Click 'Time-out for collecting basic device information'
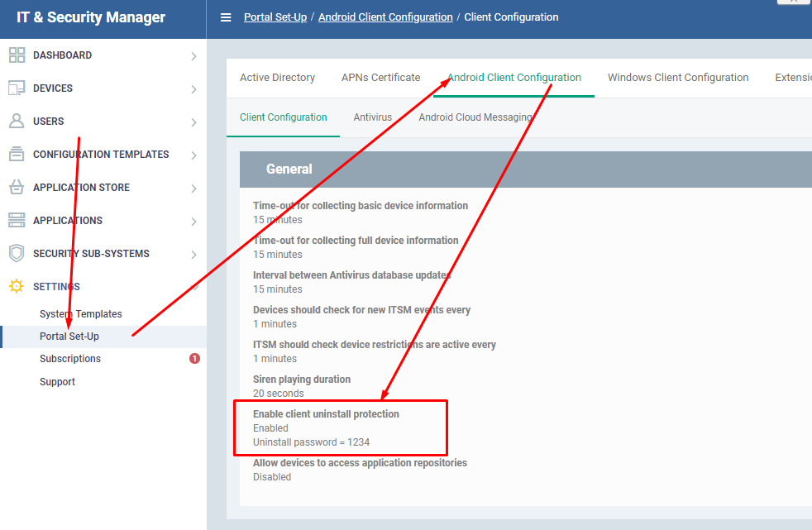The height and width of the screenshot is (530, 812). [361, 206]
